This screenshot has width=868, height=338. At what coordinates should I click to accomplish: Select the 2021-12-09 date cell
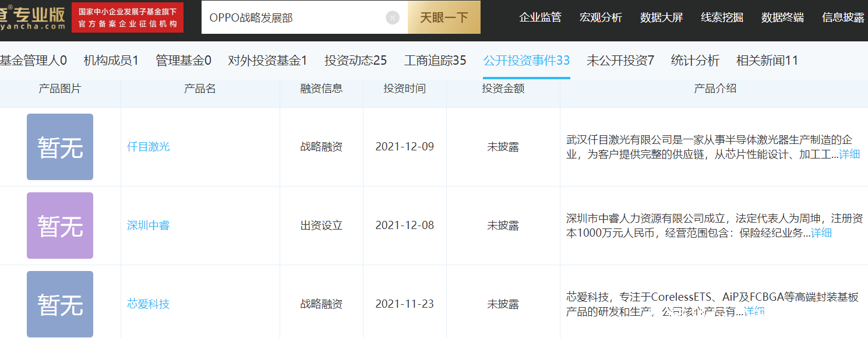405,146
